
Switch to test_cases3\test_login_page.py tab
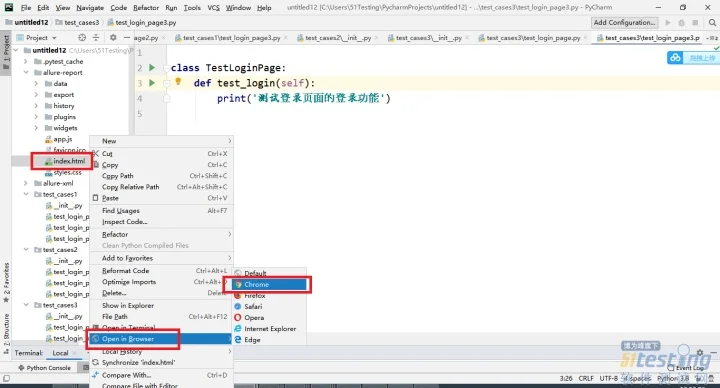point(533,38)
